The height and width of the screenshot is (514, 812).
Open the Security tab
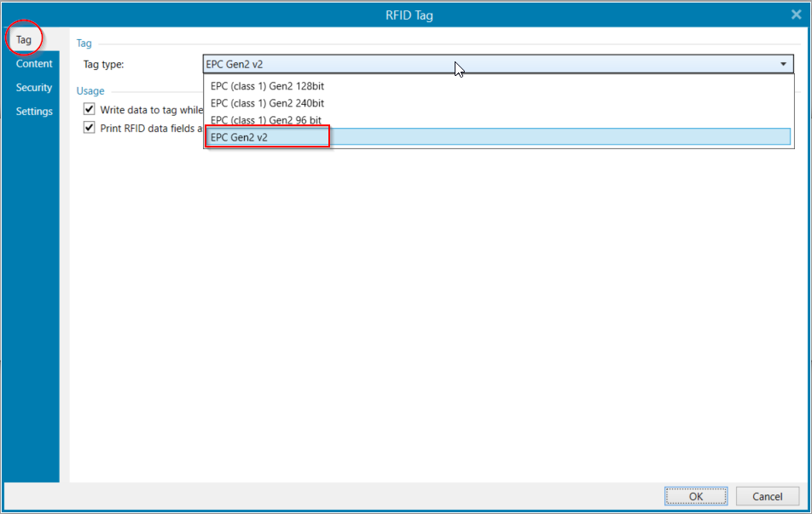pyautogui.click(x=33, y=87)
